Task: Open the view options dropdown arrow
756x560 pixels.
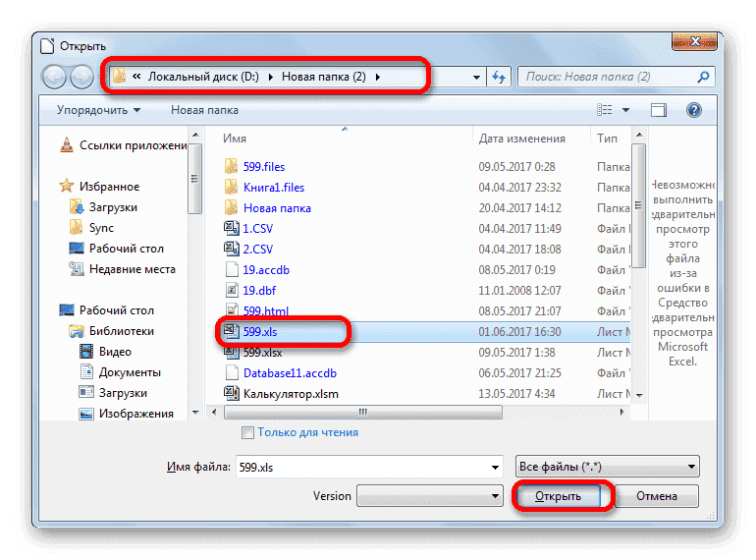Action: (x=625, y=110)
